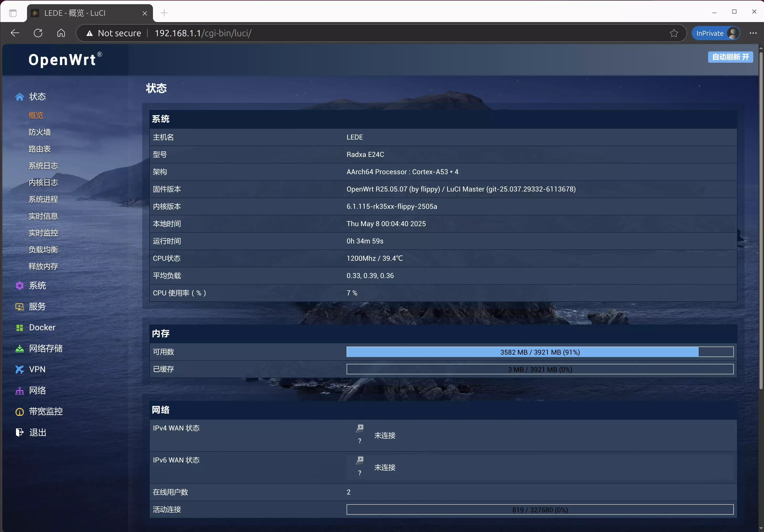Image resolution: width=764 pixels, height=532 pixels.
Task: Open the 防火墙 status page
Action: click(x=40, y=132)
